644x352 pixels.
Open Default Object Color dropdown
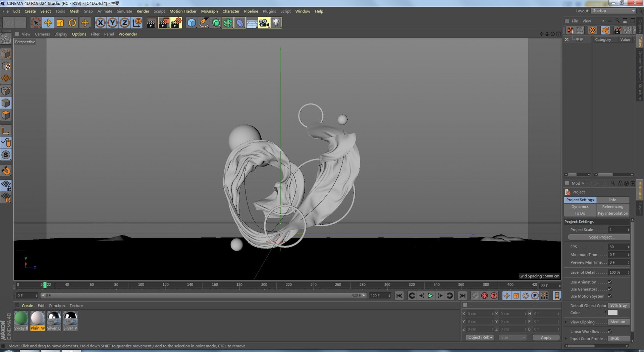click(619, 306)
